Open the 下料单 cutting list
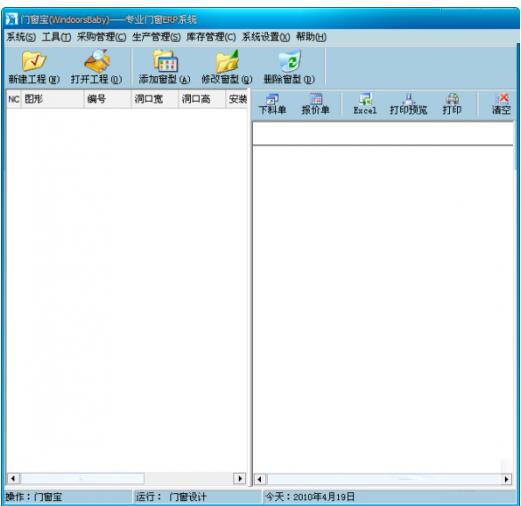Image resolution: width=521 pixels, height=506 pixels. [x=272, y=104]
